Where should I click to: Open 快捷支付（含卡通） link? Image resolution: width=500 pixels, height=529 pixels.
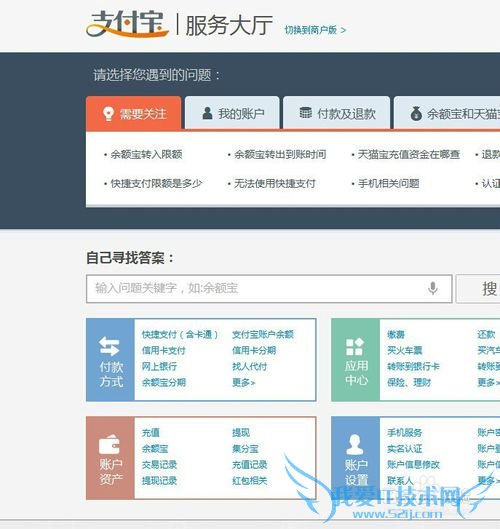coord(180,335)
